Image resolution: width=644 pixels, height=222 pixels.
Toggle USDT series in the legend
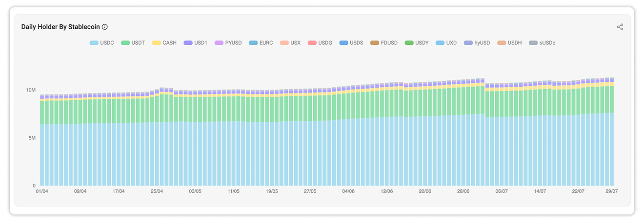pos(133,43)
